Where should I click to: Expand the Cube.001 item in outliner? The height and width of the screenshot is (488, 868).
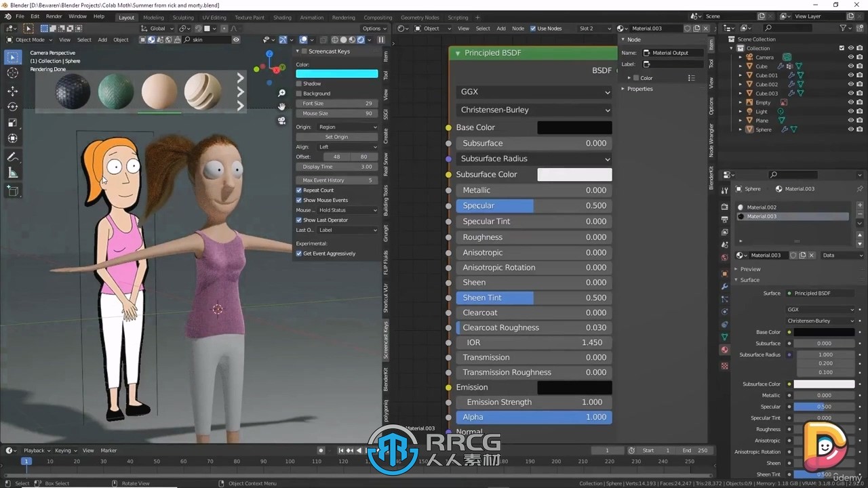pos(741,75)
